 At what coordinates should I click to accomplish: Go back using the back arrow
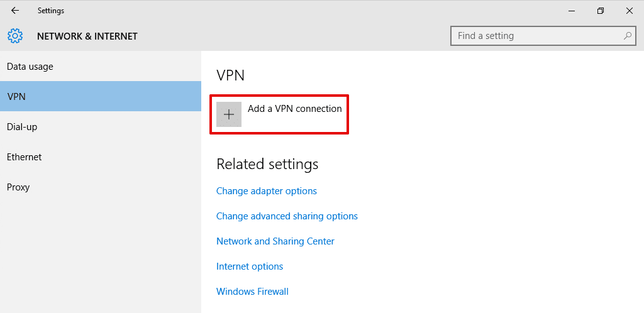[x=14, y=11]
